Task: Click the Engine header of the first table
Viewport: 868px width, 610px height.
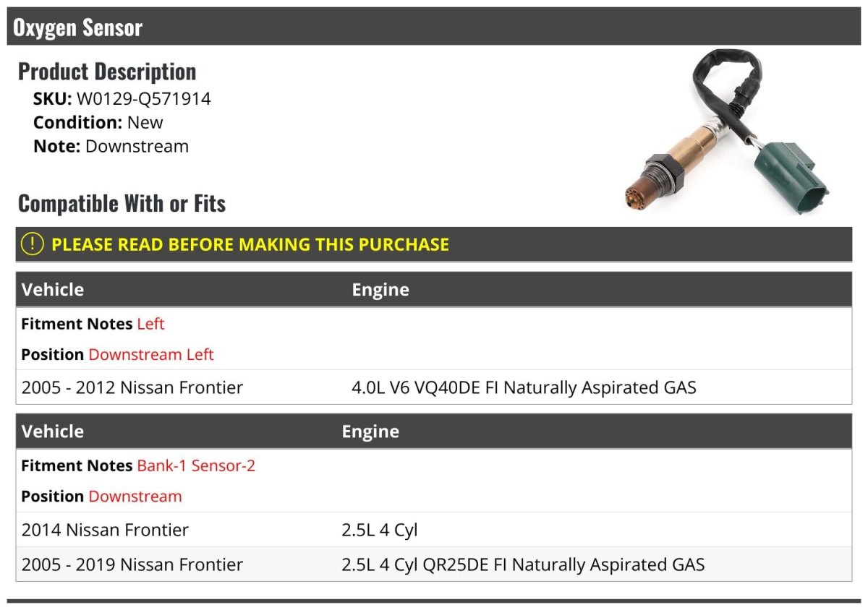Action: click(380, 290)
